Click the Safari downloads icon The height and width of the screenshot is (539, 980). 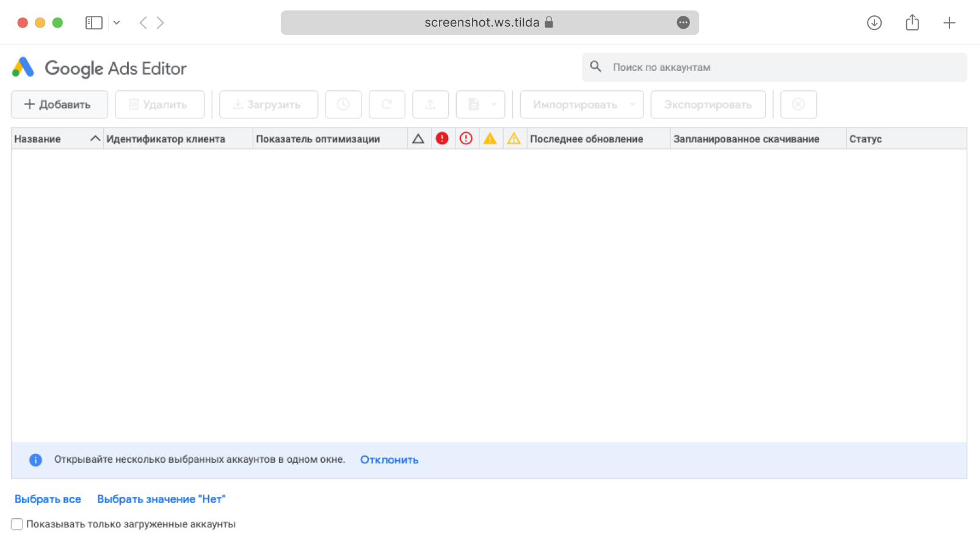click(874, 23)
